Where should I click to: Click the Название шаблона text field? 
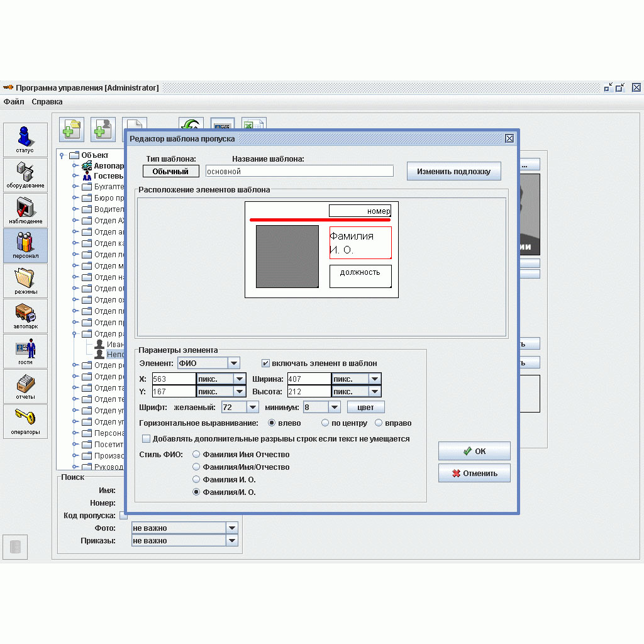(x=299, y=171)
